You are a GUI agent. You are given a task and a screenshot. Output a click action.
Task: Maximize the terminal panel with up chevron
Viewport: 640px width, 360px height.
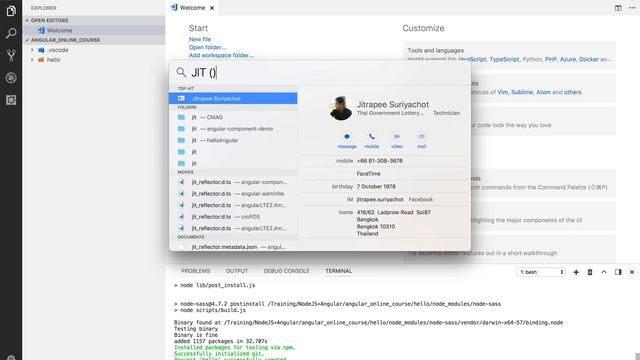click(604, 272)
